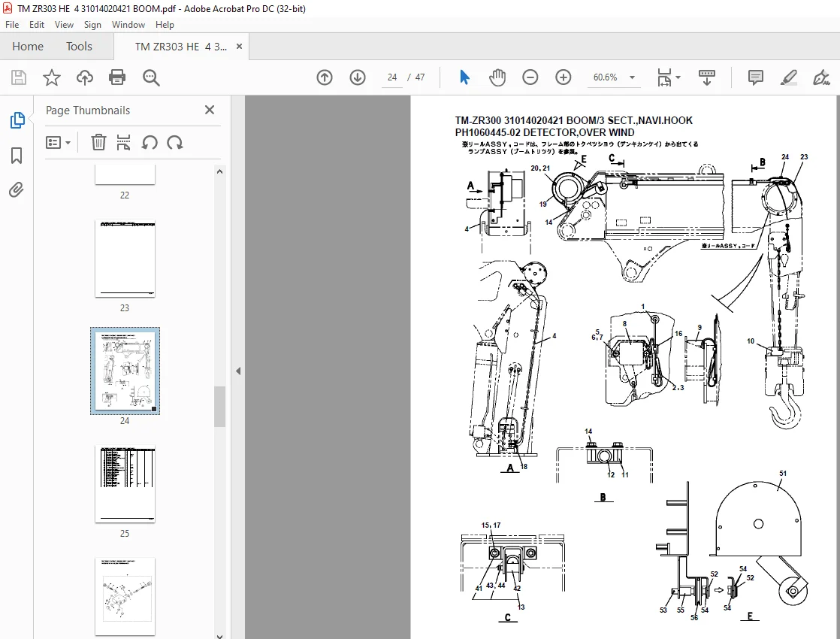The image size is (840, 639).
Task: Add the document to favorites with the star
Action: [x=51, y=77]
